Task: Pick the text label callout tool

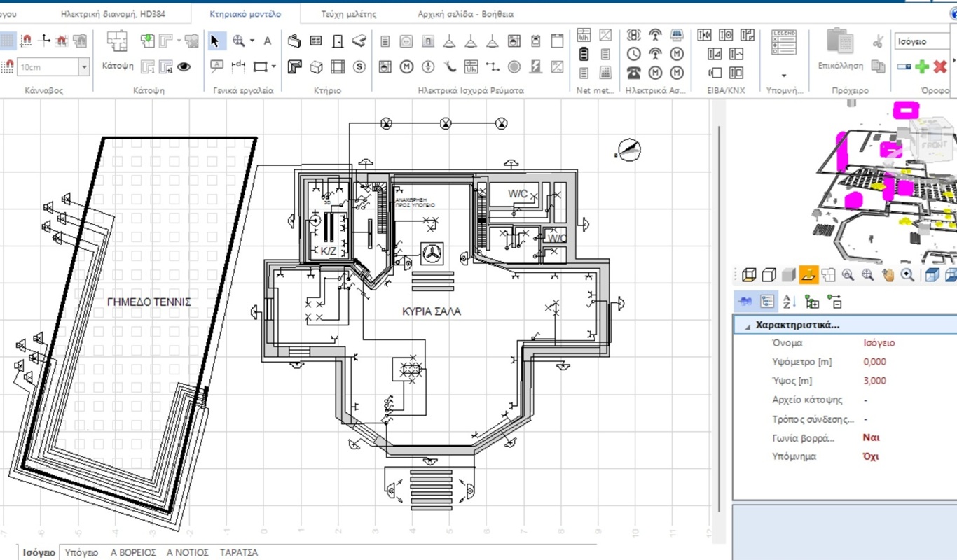Action: point(216,66)
